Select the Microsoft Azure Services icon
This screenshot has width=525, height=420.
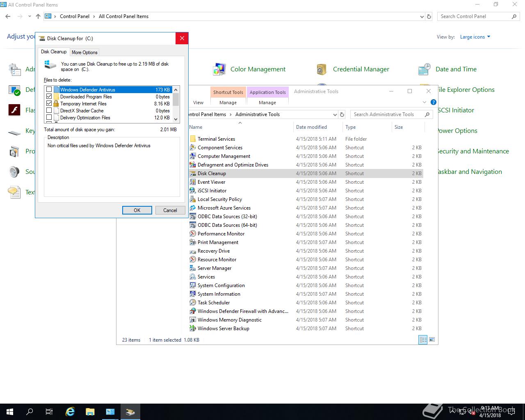pyautogui.click(x=193, y=208)
